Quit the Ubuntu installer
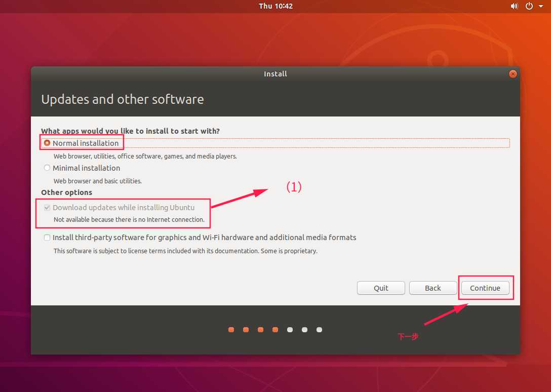Image resolution: width=551 pixels, height=392 pixels. point(381,288)
